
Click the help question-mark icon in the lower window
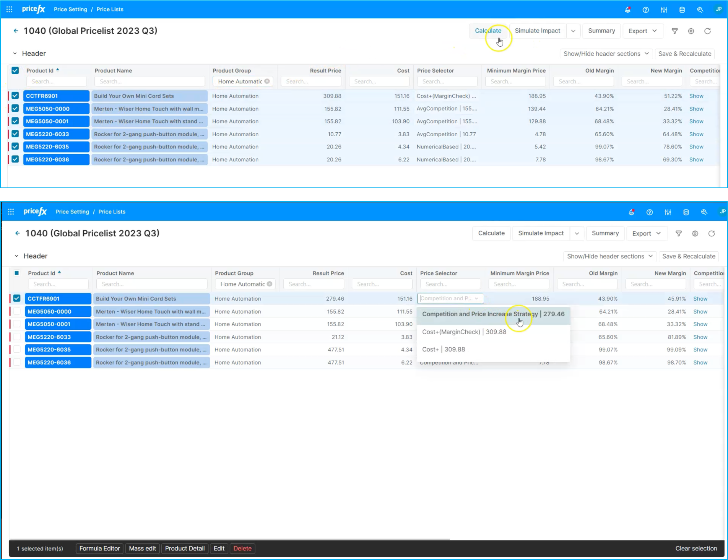click(x=649, y=212)
